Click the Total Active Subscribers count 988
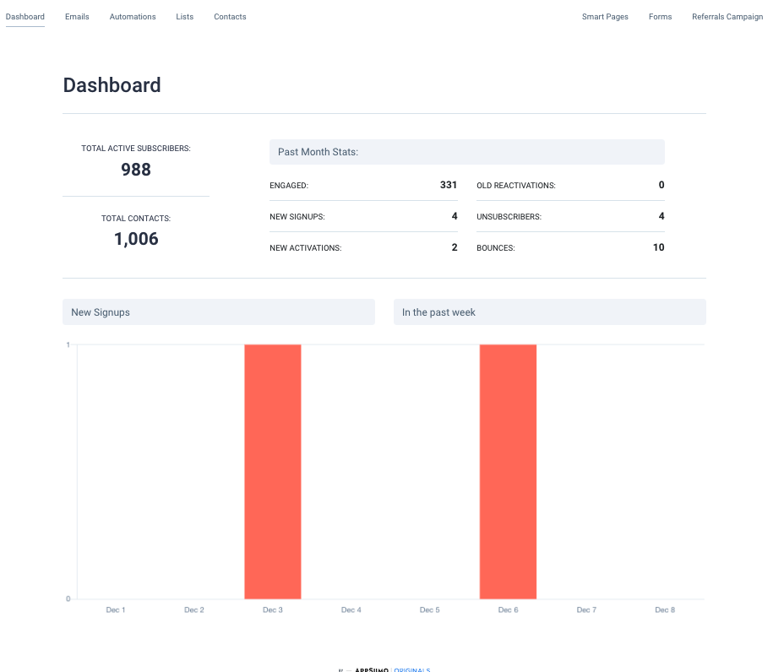This screenshot has height=672, width=784. [x=135, y=169]
